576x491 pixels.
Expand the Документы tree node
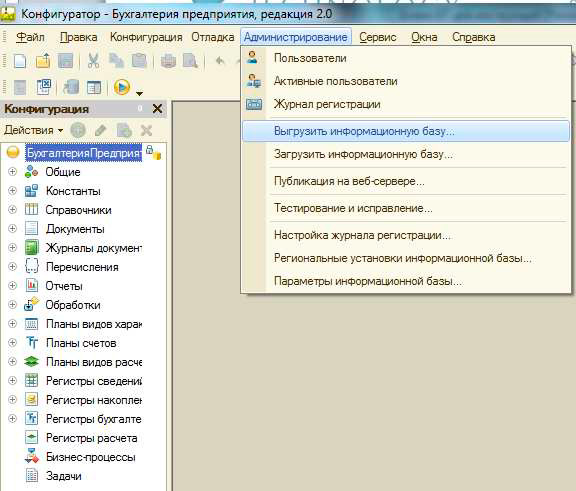click(12, 228)
